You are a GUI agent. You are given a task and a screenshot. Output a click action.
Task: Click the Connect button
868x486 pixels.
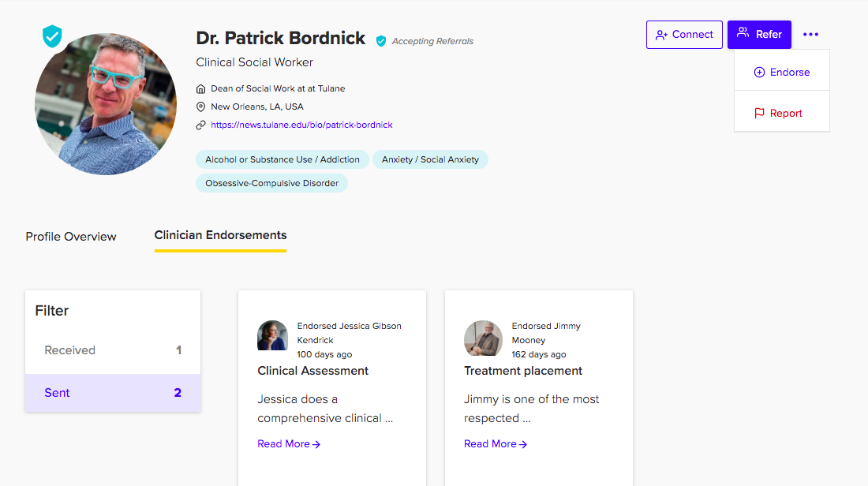point(684,34)
